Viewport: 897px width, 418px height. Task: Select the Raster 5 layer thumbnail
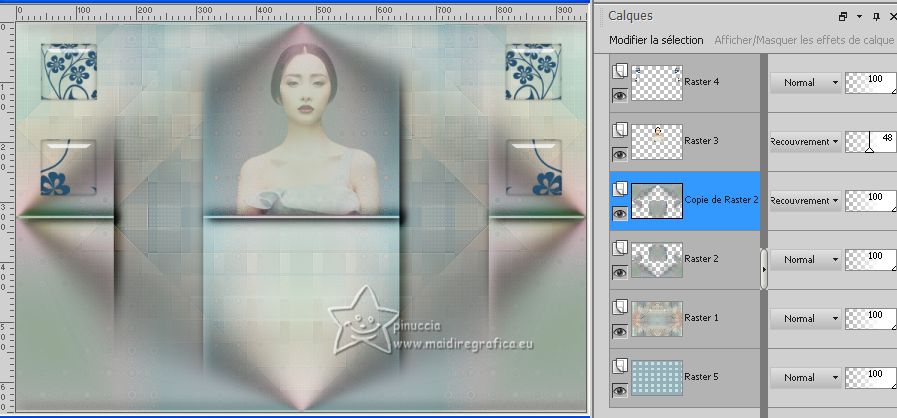657,377
